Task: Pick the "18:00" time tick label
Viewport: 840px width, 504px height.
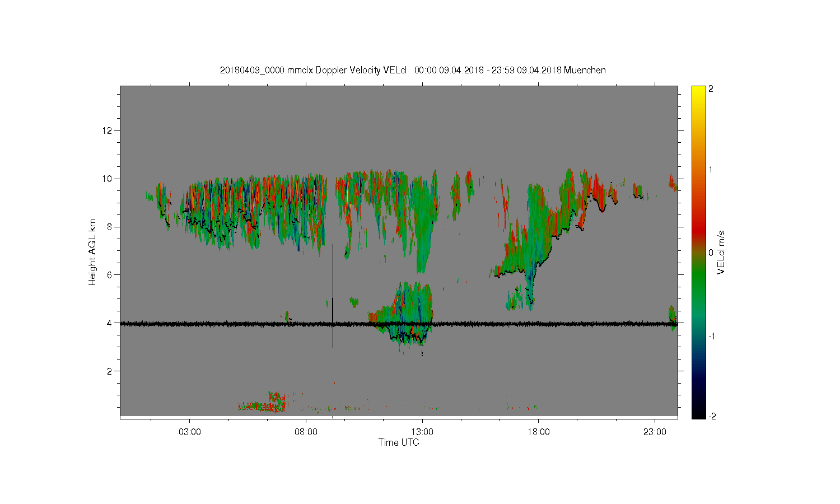Action: pos(538,432)
